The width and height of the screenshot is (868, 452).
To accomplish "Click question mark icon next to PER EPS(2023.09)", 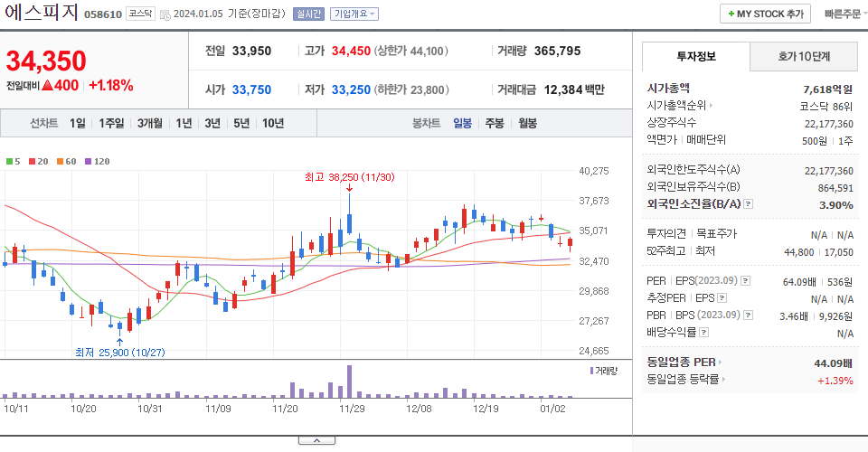I will coord(746,281).
